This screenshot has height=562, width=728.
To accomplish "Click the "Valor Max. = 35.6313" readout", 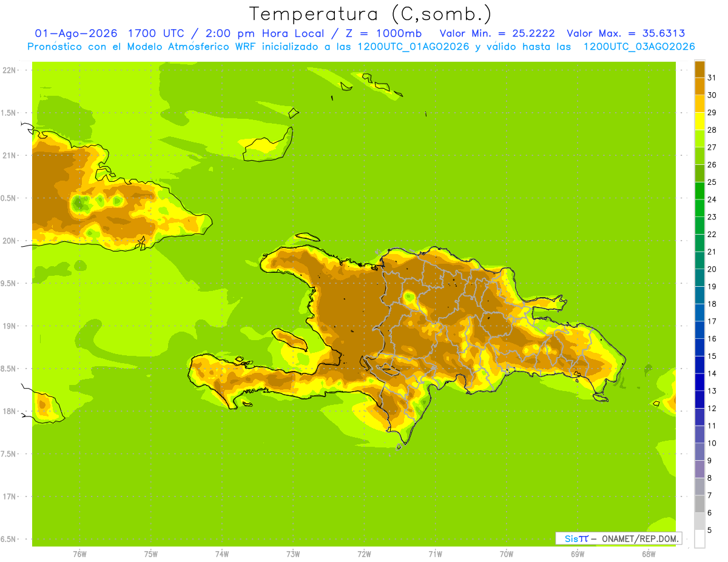I will pos(626,33).
